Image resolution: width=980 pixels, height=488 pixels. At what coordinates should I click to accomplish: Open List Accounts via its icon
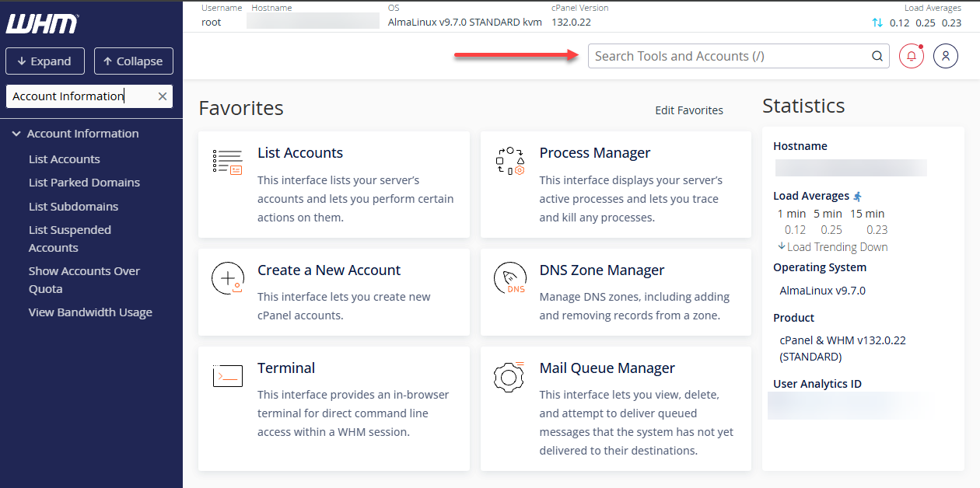(228, 161)
